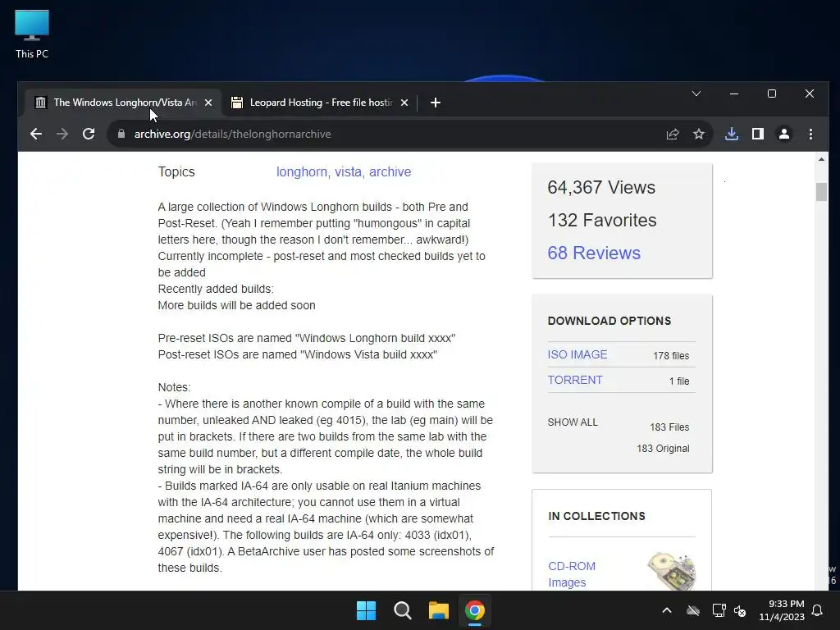Screen dimensions: 840x630
Task: Show hidden system tray icons
Action: (x=666, y=610)
